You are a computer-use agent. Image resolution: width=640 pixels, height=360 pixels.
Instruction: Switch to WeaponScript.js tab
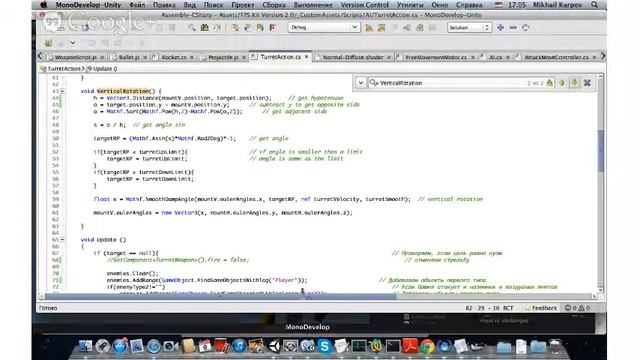(x=75, y=57)
